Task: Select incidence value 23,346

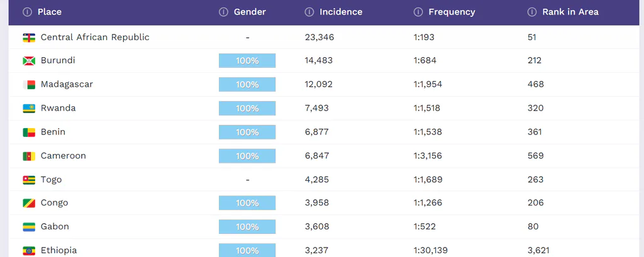Action: pos(319,37)
